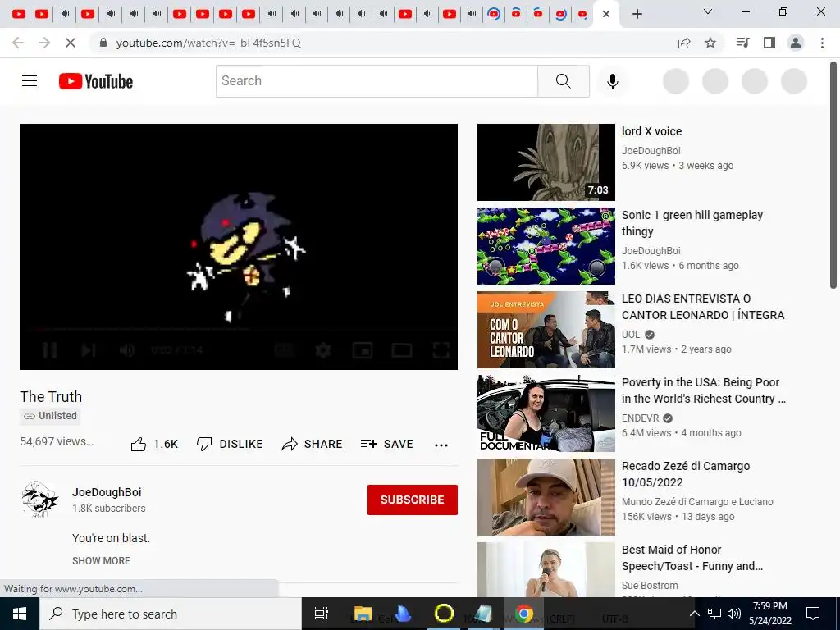Stop loading the page in Chrome
The height and width of the screenshot is (630, 840).
click(x=71, y=43)
